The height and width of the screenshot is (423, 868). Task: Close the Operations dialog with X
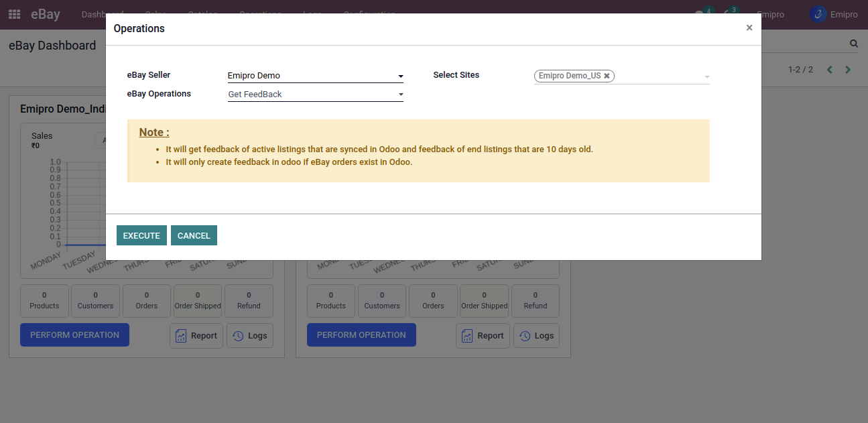pyautogui.click(x=749, y=27)
